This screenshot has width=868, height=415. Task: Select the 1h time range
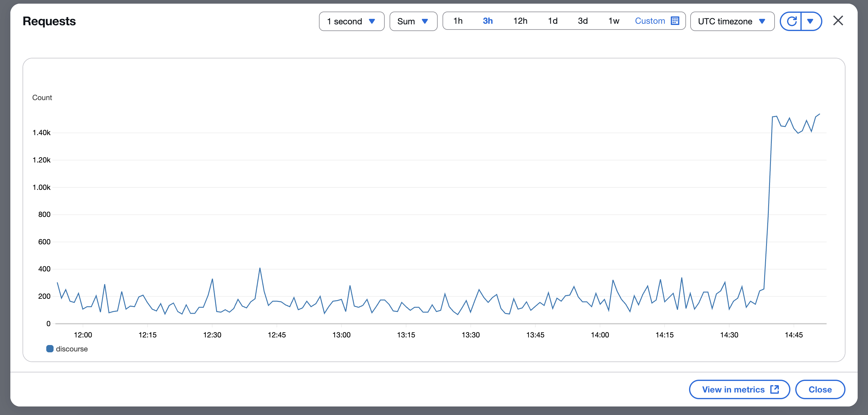(458, 21)
